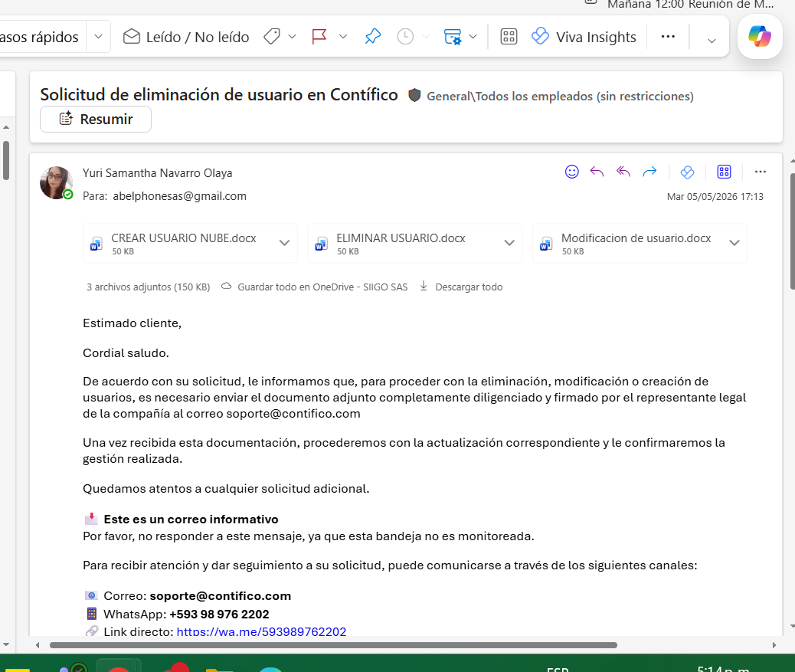Viewport: 795px width, 672px height.
Task: Click the right-side vertical scrollbar thumb
Action: point(792,231)
